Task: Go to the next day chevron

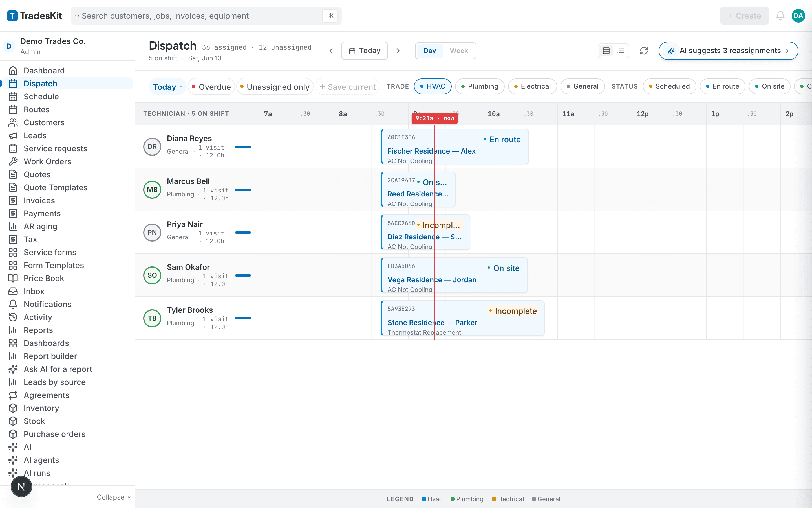Action: click(398, 51)
